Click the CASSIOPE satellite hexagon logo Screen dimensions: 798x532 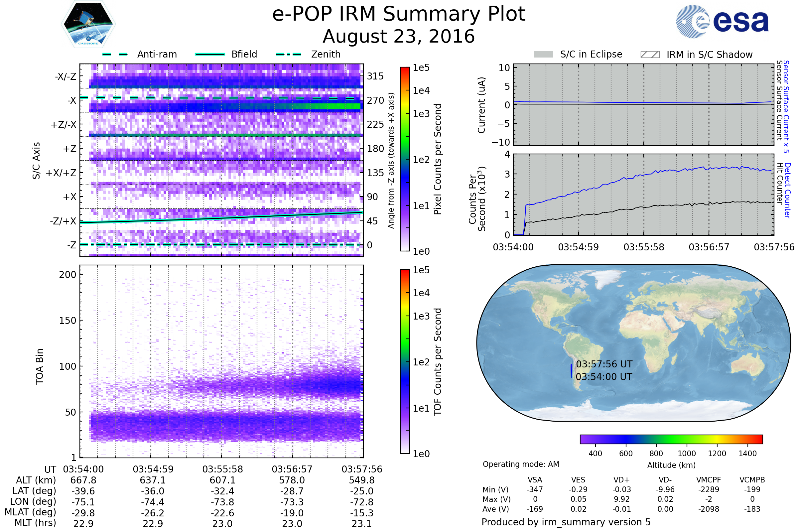(88, 24)
